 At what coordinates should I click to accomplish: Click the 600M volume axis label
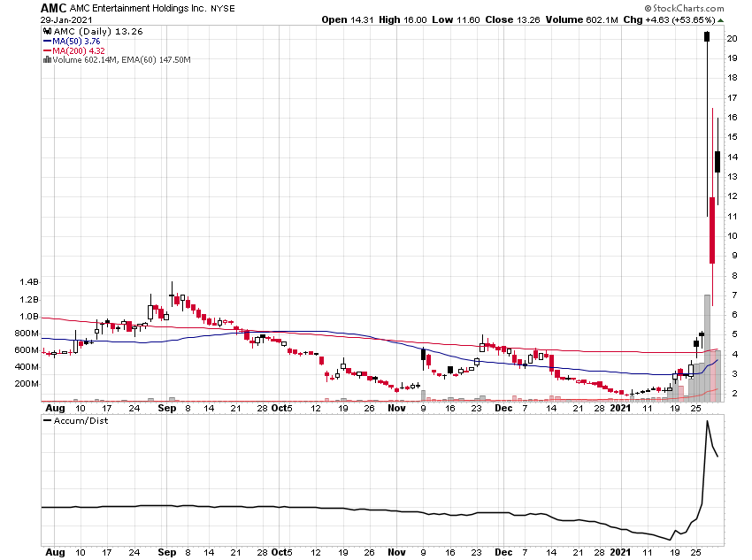[27, 349]
